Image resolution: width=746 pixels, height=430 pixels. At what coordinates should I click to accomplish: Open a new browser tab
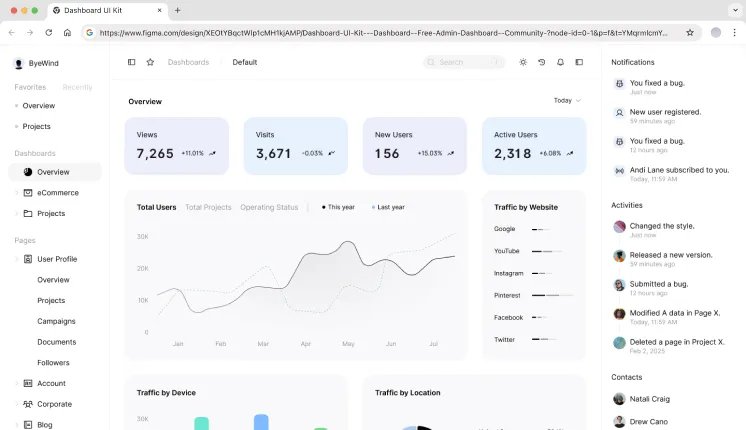pos(177,10)
